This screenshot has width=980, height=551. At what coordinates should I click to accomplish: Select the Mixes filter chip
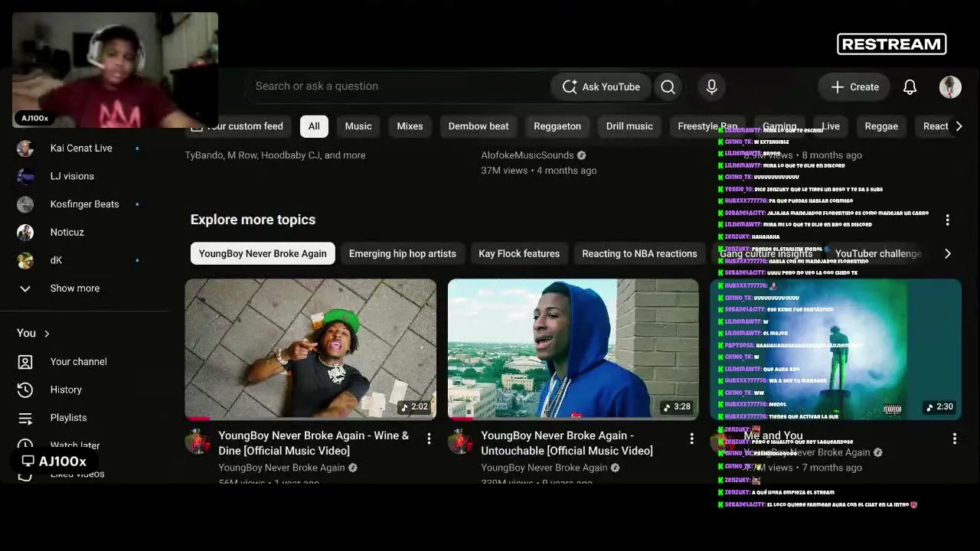(x=410, y=126)
